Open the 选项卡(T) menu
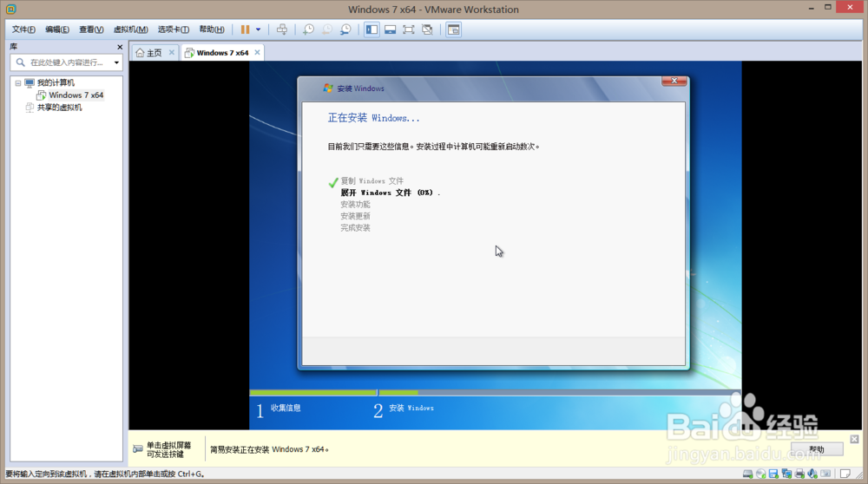Screen dimensions: 868x484 click(174, 29)
